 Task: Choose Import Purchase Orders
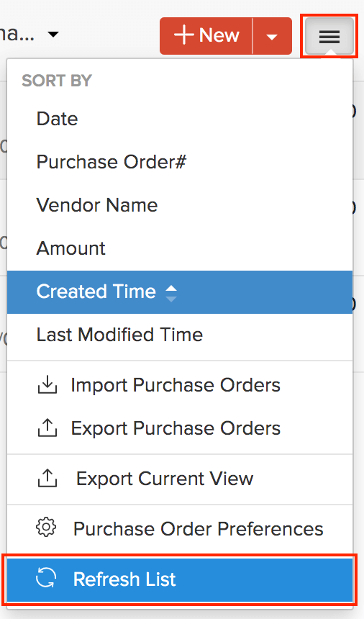pyautogui.click(x=180, y=385)
